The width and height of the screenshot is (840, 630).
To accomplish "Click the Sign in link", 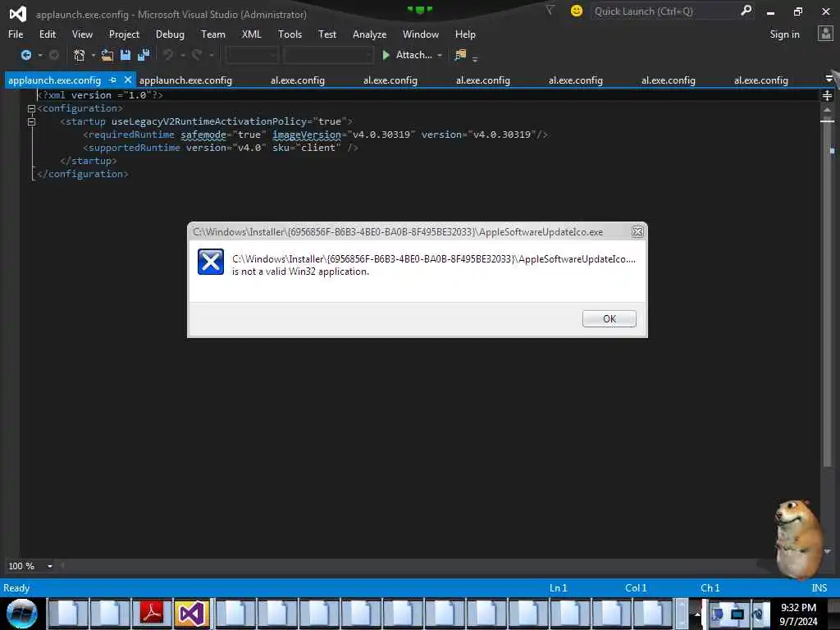I will pos(784,34).
